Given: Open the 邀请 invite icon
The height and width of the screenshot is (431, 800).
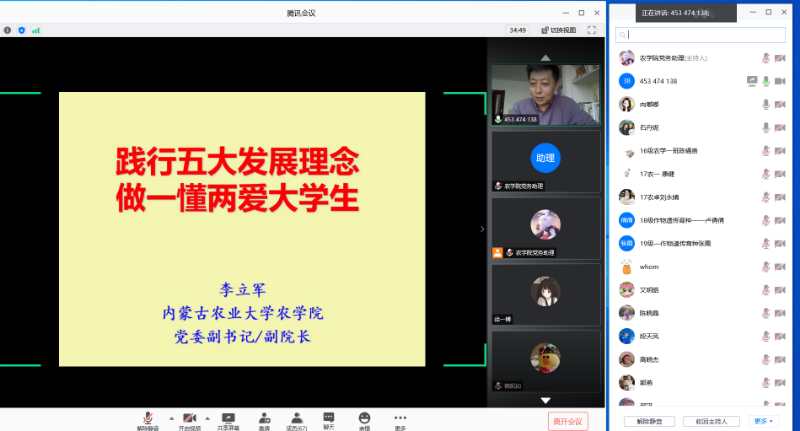Looking at the screenshot, I should (264, 416).
